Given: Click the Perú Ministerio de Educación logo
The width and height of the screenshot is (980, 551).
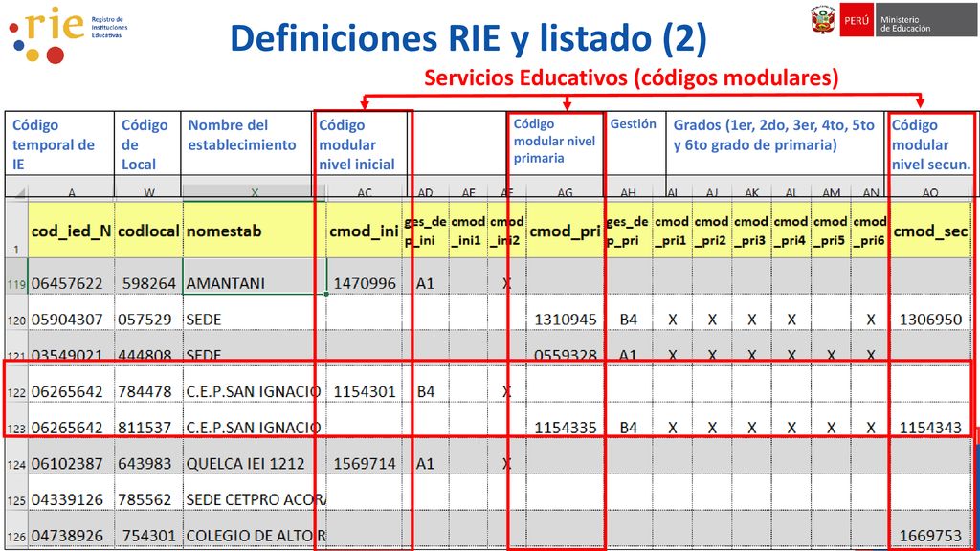Looking at the screenshot, I should 893,20.
